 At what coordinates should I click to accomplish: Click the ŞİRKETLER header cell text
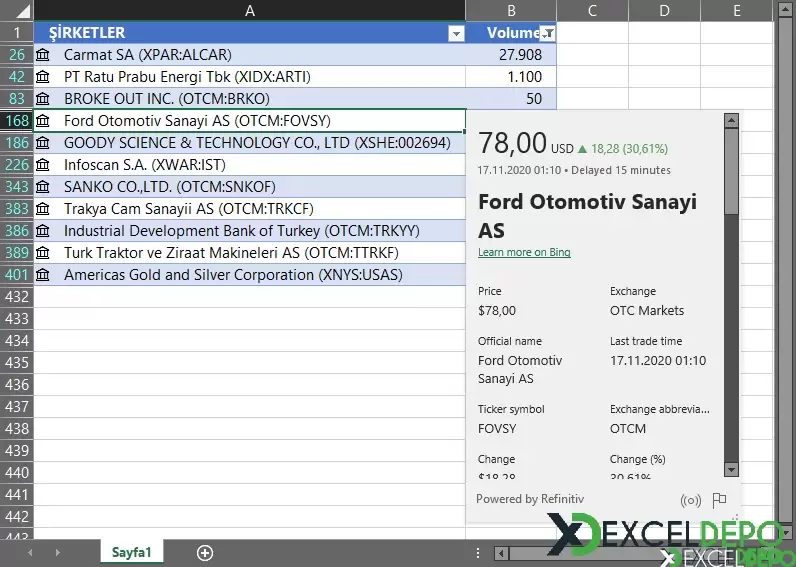(x=87, y=32)
